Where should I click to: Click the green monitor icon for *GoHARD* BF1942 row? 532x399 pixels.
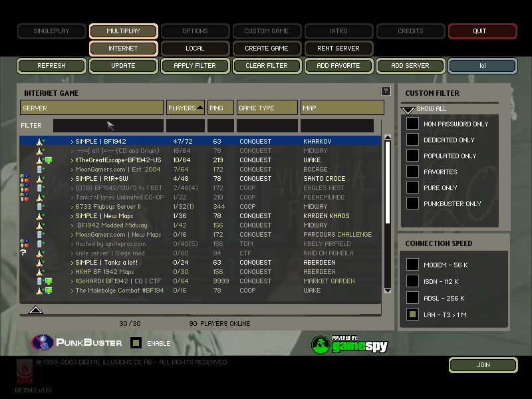pos(49,281)
